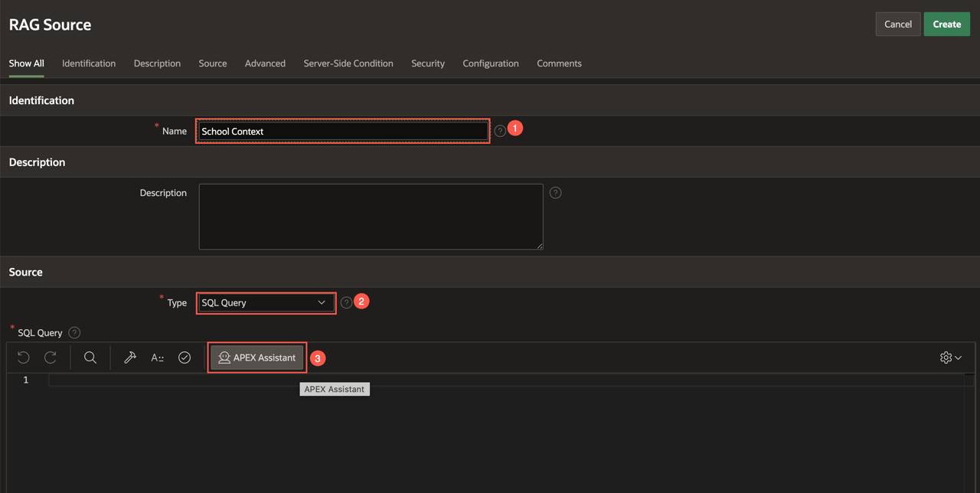Switch to the Identification tab
The image size is (980, 493).
[x=89, y=64]
